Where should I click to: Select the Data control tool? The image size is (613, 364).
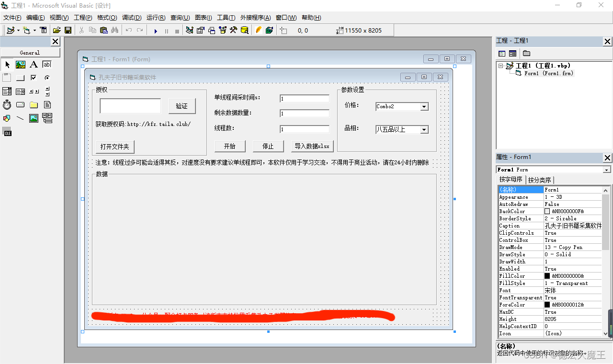(x=46, y=118)
